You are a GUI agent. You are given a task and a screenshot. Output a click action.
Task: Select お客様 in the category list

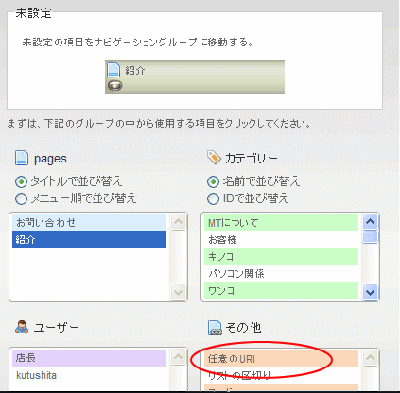(x=281, y=240)
